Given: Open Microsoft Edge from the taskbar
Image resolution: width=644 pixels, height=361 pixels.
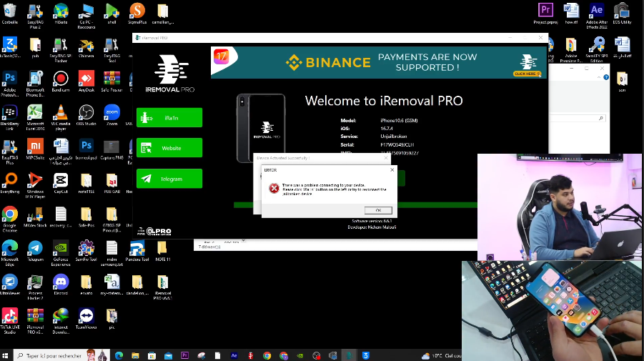Looking at the screenshot, I should 119,356.
